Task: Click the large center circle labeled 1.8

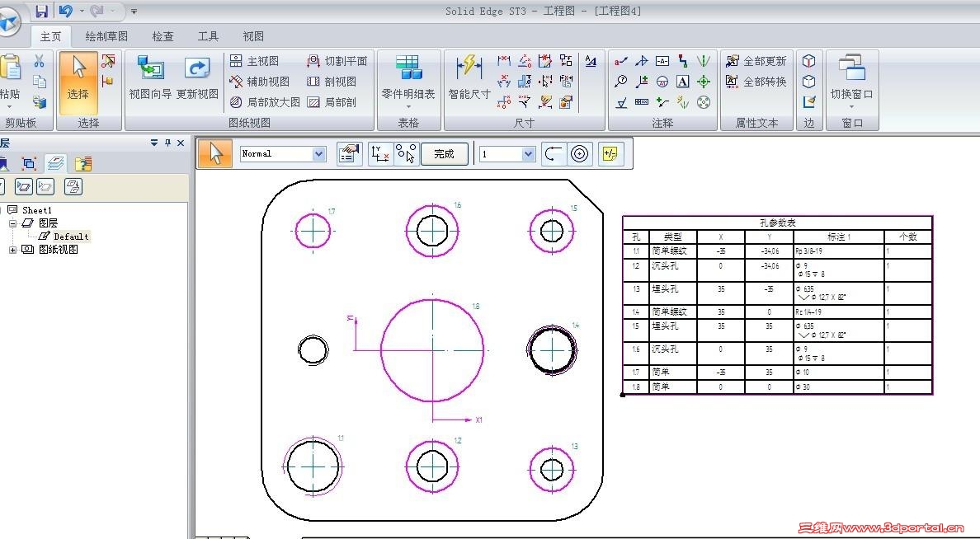Action: click(432, 349)
